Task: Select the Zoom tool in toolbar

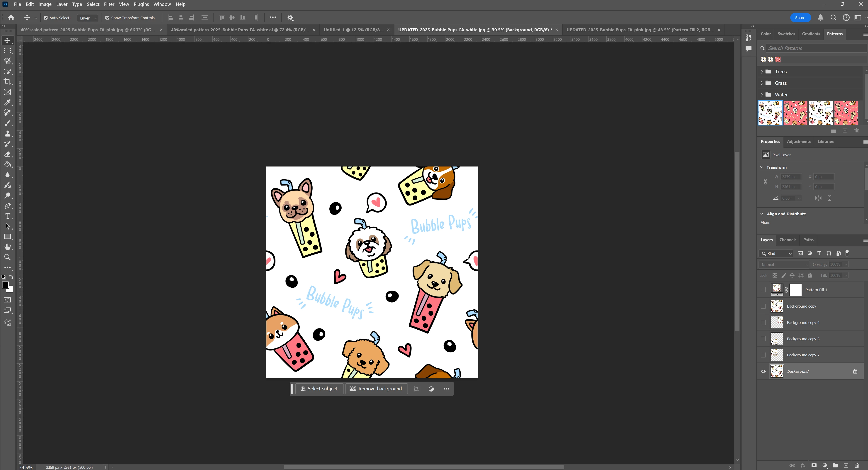Action: point(7,258)
